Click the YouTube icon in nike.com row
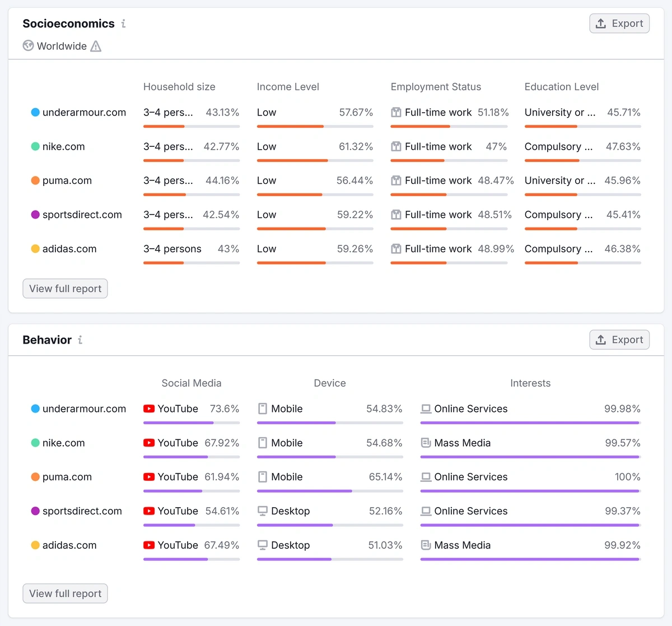This screenshot has height=626, width=672. click(x=149, y=443)
